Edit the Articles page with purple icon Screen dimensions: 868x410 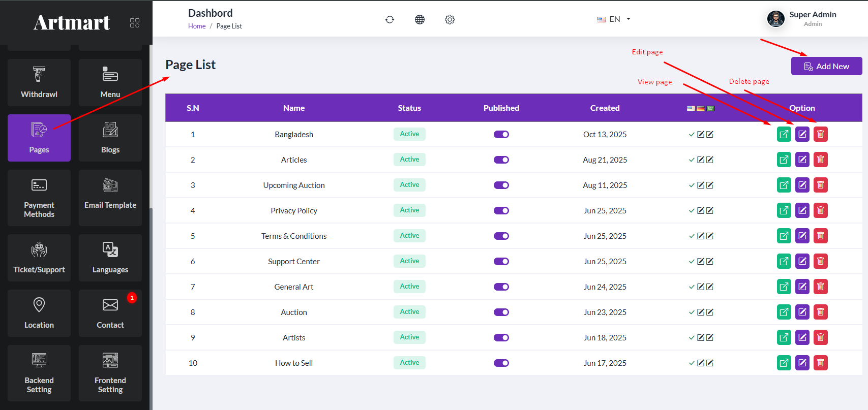[x=802, y=160]
